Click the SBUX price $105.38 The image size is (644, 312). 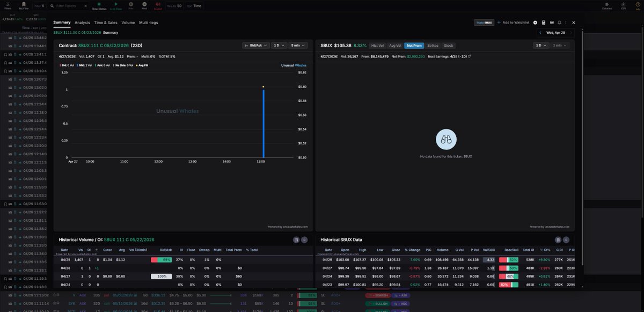pyautogui.click(x=342, y=46)
